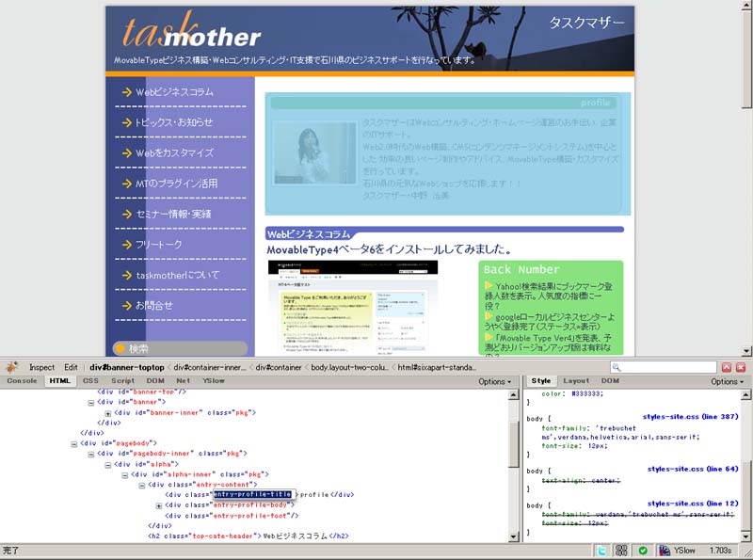This screenshot has width=753, height=560.
Task: Select div#container-inner breadcrumb
Action: [209, 367]
